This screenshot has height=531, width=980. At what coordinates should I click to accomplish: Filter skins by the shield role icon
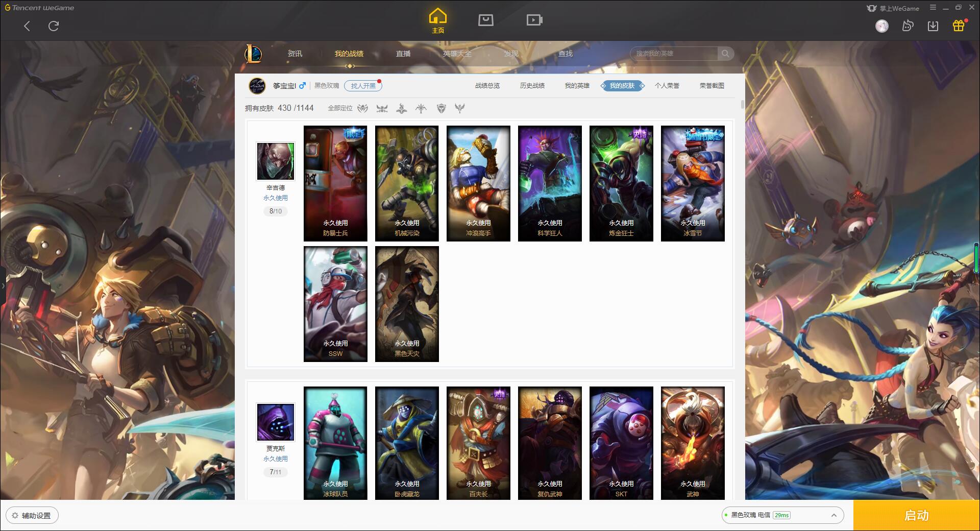point(441,108)
